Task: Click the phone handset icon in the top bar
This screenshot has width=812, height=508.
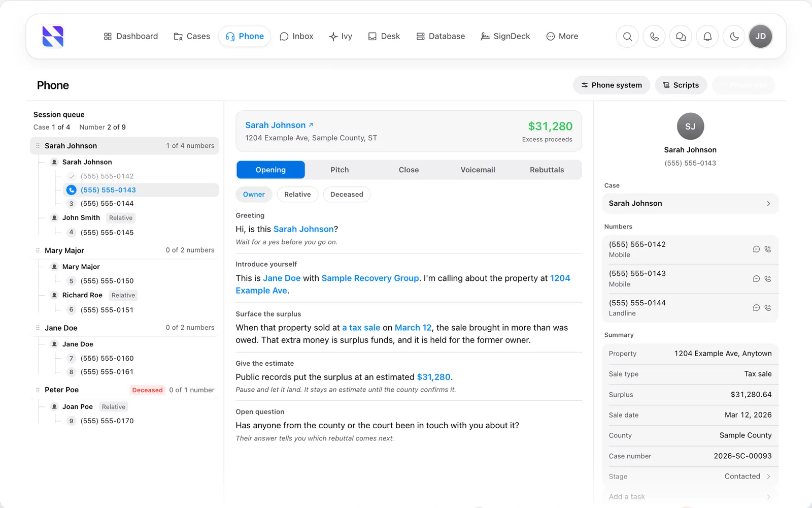Action: [654, 37]
